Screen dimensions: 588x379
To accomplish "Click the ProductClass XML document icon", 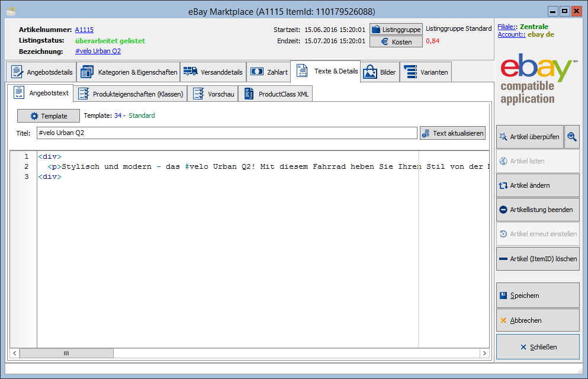I will [x=249, y=94].
